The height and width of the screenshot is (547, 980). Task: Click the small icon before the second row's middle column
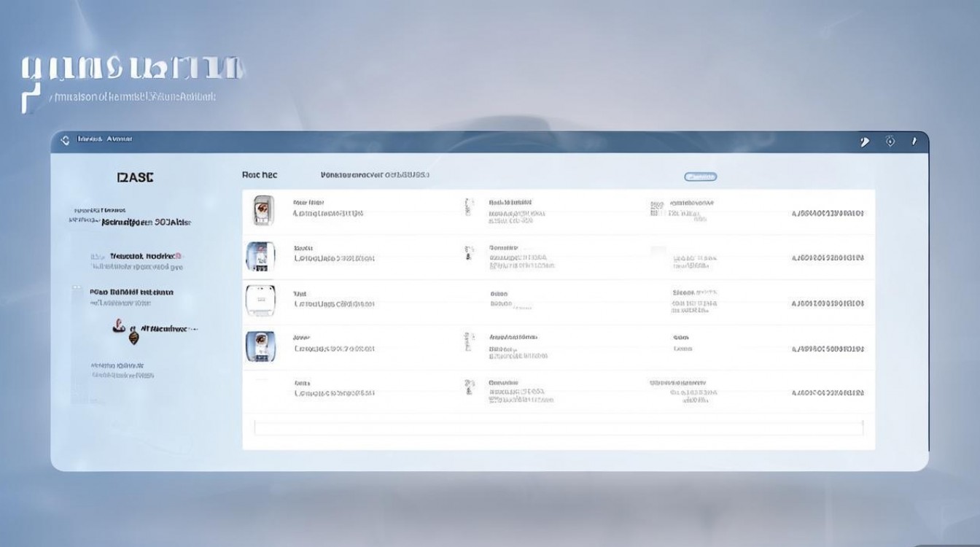coord(468,253)
